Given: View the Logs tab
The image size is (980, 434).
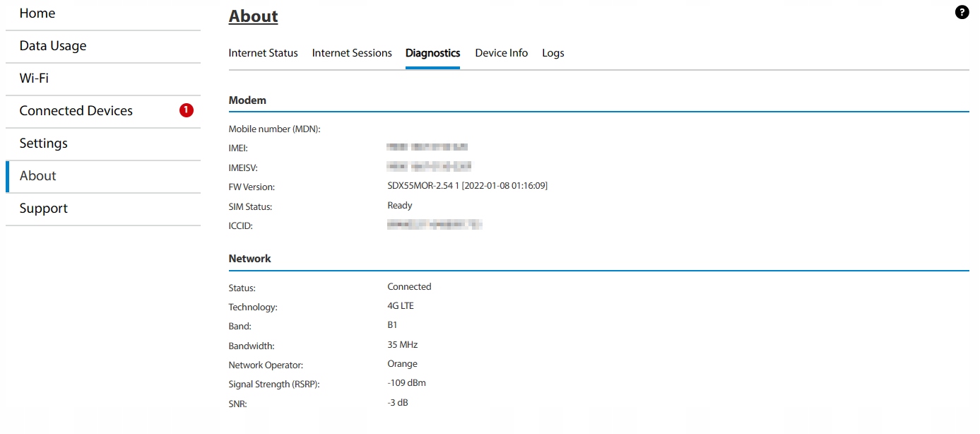Looking at the screenshot, I should 553,53.
